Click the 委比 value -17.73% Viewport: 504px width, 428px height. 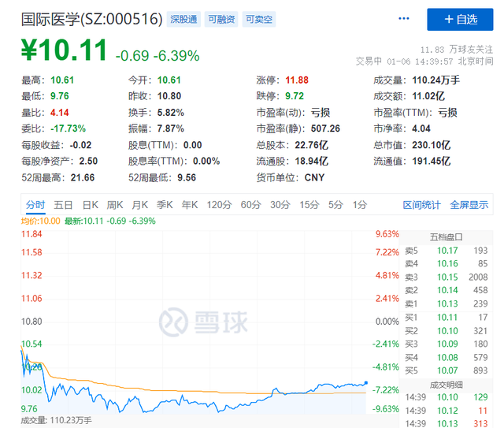[x=69, y=128]
